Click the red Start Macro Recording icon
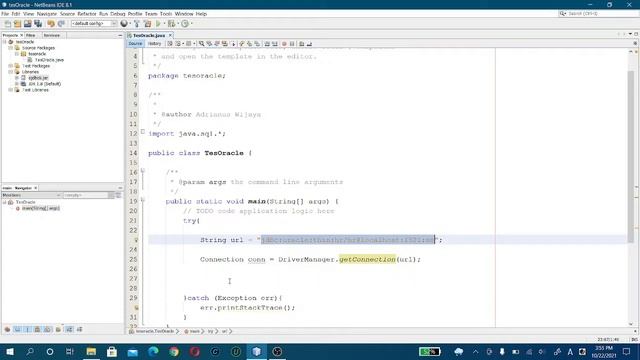640x360 pixels. 284,44
